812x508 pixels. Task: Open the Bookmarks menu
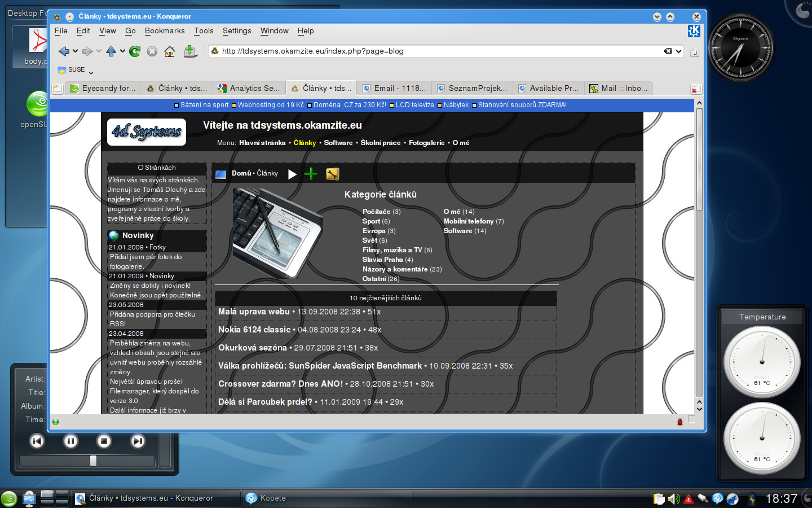tap(165, 31)
